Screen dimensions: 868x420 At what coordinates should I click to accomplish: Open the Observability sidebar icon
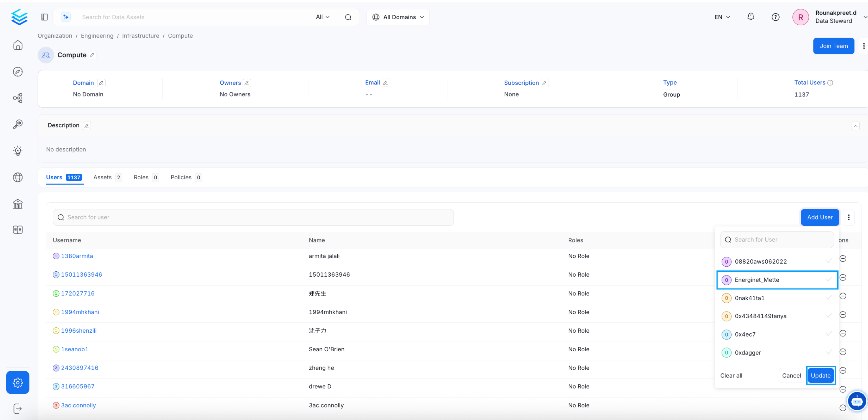pyautogui.click(x=18, y=124)
